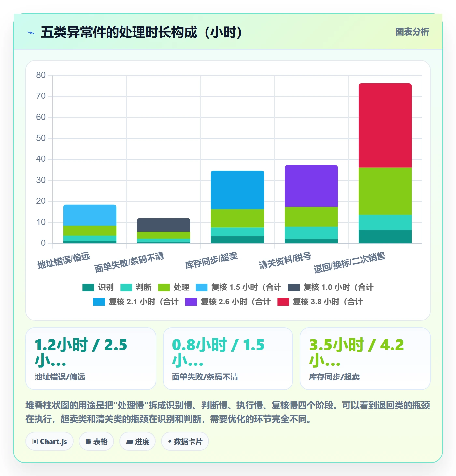
Task: Click the purple segment of 清关资料/税号 bar
Action: point(311,186)
